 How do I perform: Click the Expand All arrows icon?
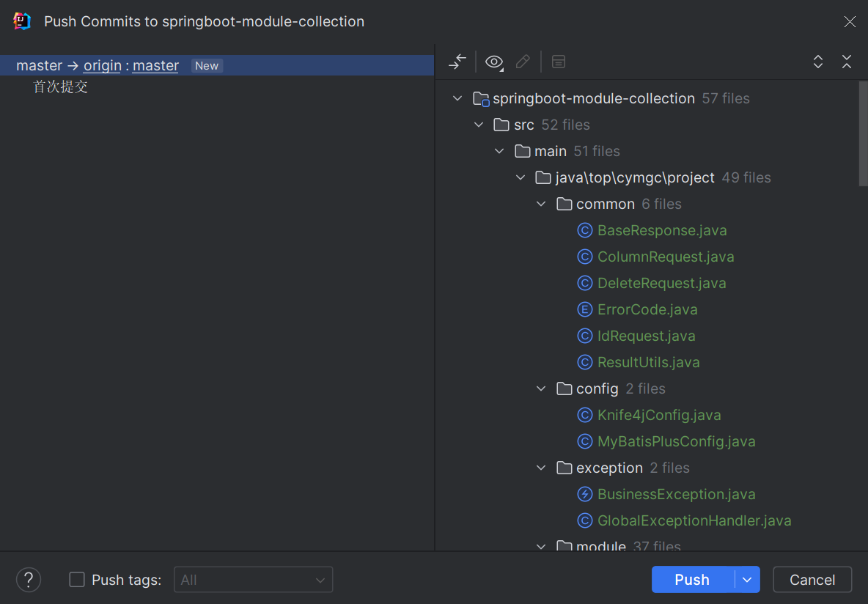817,62
